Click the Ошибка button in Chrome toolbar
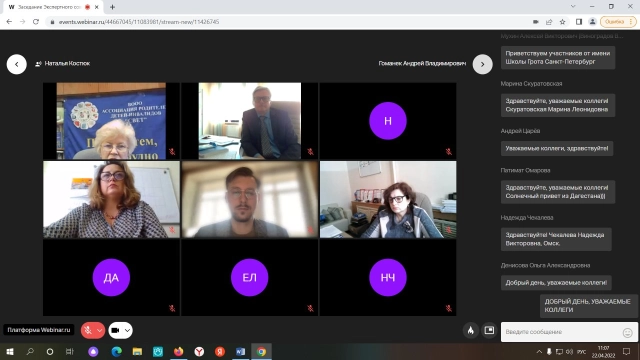The width and height of the screenshot is (640, 360). coord(615,22)
